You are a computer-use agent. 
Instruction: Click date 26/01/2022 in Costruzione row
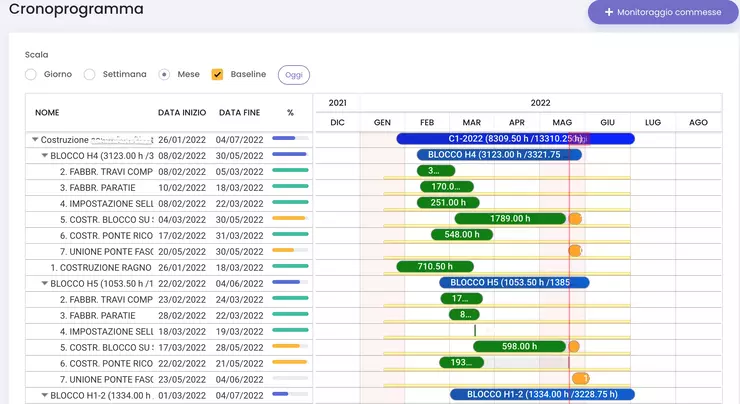(182, 140)
